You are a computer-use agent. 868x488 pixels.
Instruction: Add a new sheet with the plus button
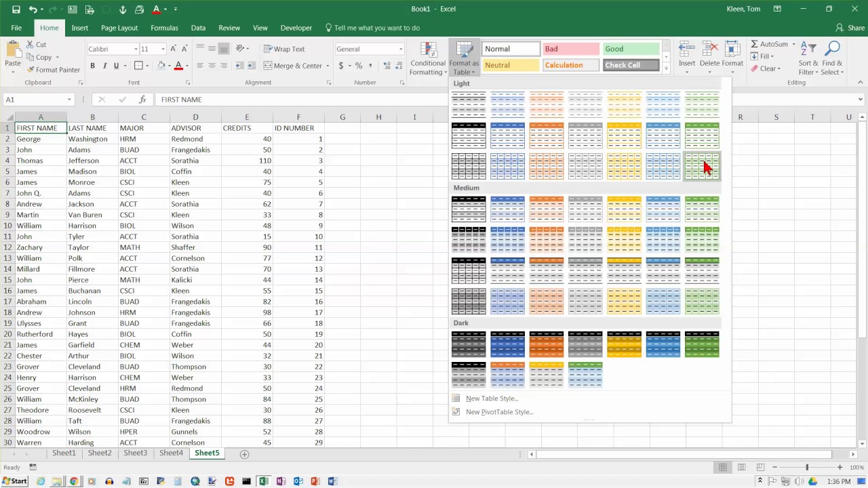click(x=244, y=454)
